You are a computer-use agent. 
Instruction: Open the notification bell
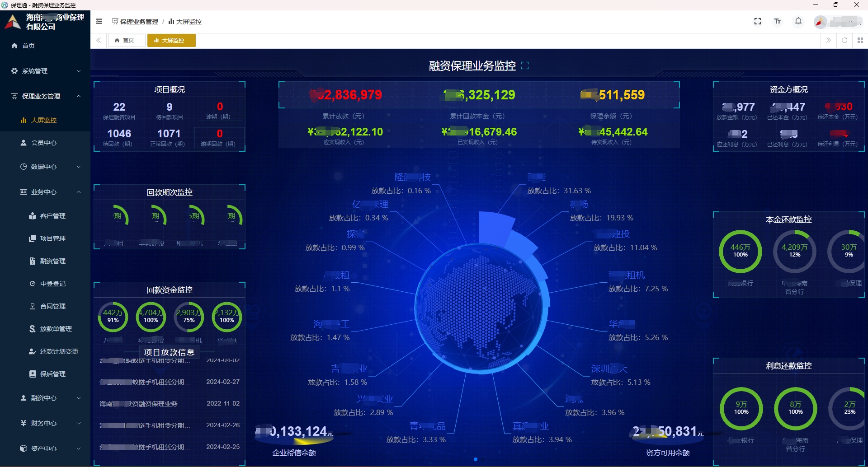pos(798,21)
